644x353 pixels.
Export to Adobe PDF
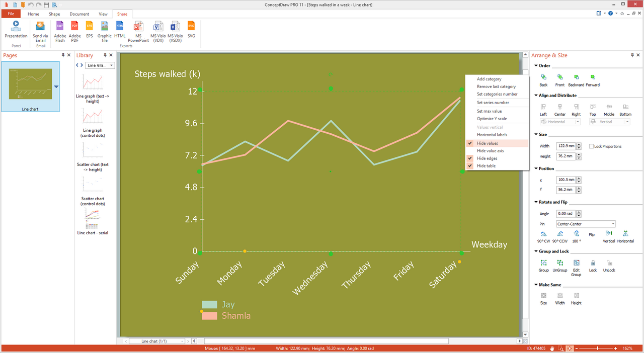(74, 31)
